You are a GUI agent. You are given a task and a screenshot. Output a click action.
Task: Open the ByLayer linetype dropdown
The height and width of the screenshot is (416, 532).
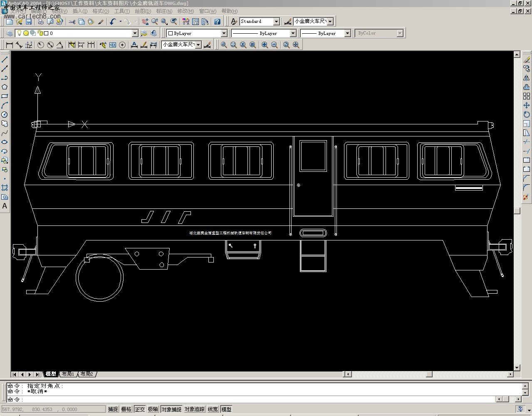[x=293, y=33]
